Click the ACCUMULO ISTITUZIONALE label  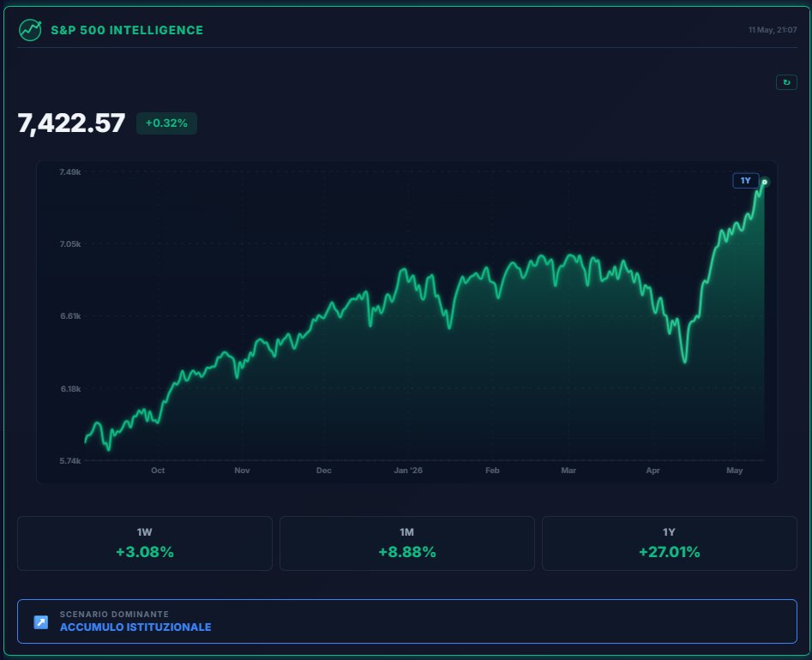coord(135,627)
